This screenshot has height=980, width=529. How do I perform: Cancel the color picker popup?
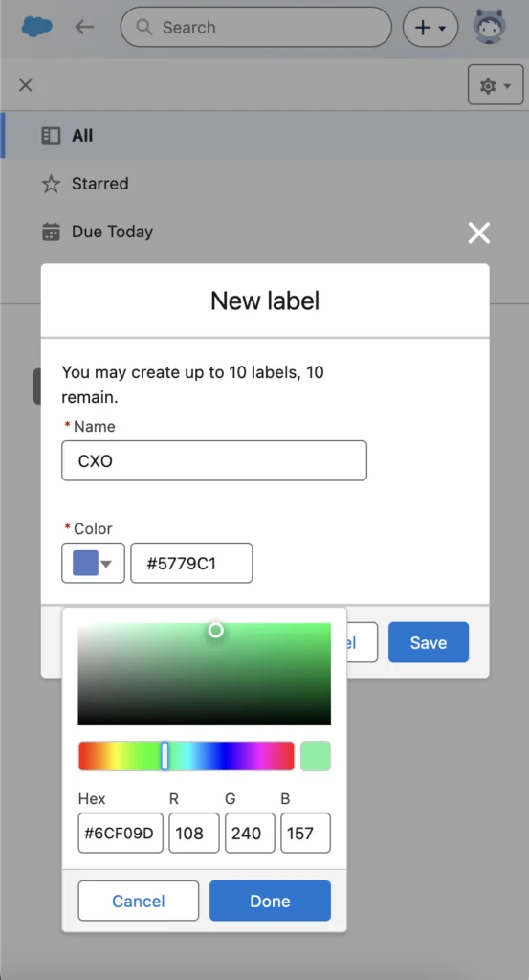pyautogui.click(x=139, y=901)
